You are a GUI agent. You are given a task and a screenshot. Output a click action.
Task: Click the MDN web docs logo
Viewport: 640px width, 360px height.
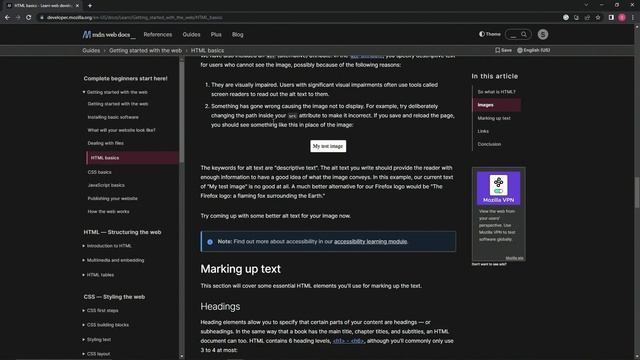[109, 35]
